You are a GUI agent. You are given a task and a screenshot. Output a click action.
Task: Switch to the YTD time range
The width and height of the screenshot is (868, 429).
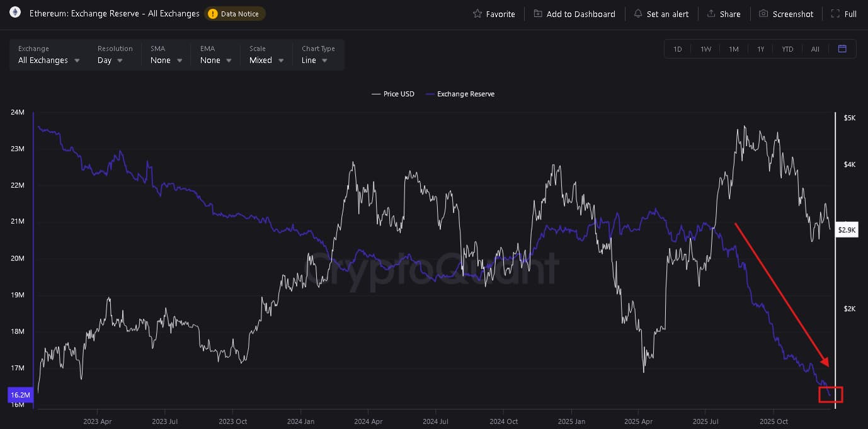tap(787, 49)
